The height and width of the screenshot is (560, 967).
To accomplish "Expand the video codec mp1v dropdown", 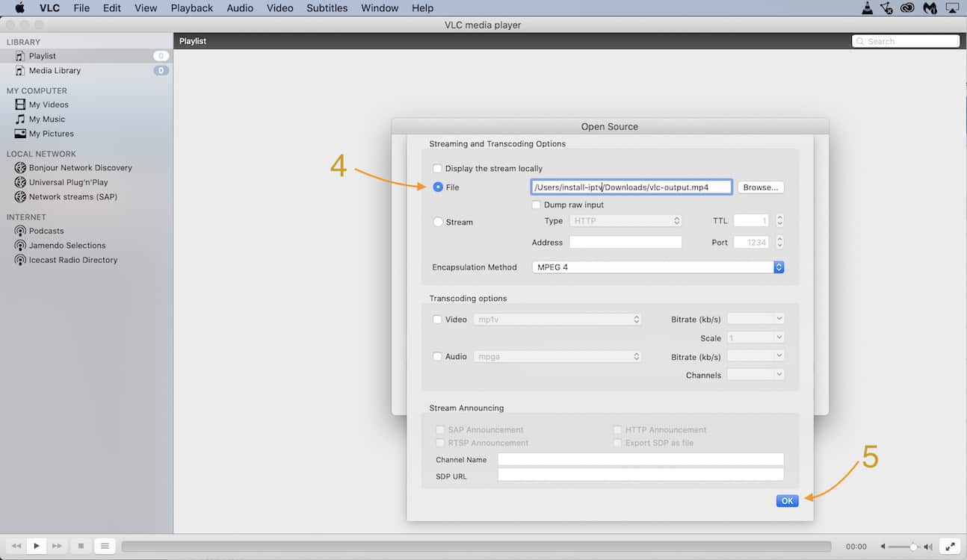I will pyautogui.click(x=557, y=320).
